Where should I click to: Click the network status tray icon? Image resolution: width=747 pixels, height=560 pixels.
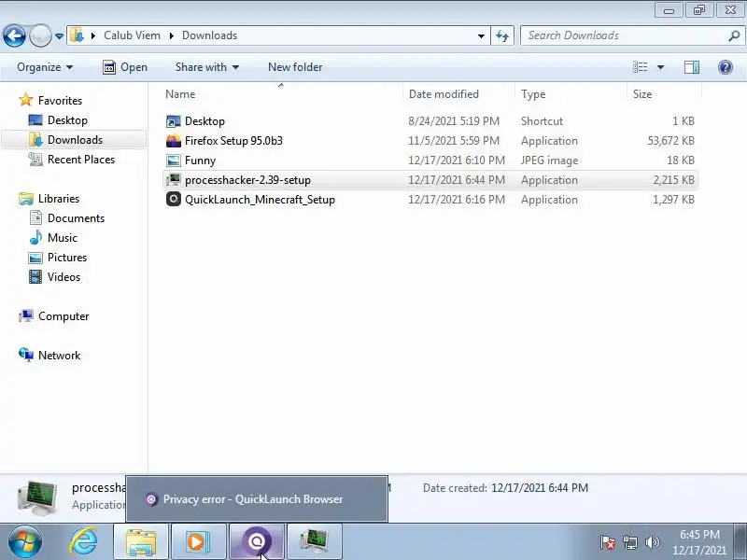pos(629,542)
